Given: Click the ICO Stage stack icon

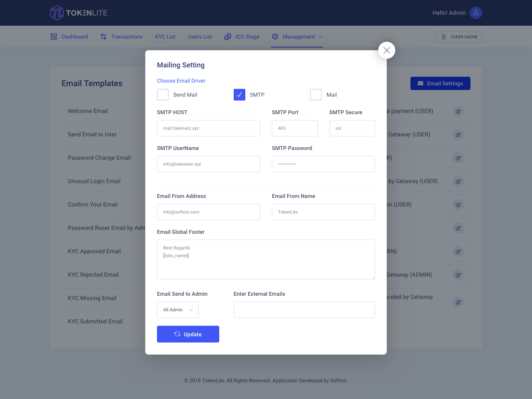Looking at the screenshot, I should point(227,36).
